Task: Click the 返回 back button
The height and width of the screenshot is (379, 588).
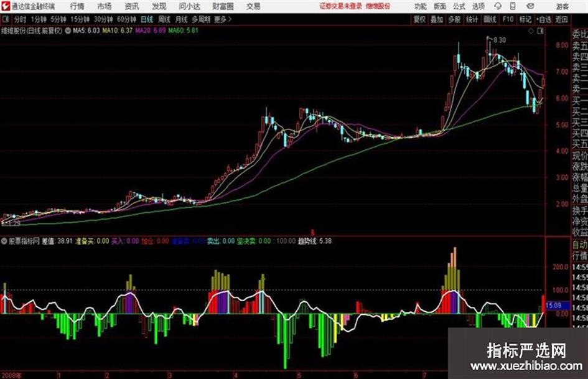Action: [x=562, y=19]
